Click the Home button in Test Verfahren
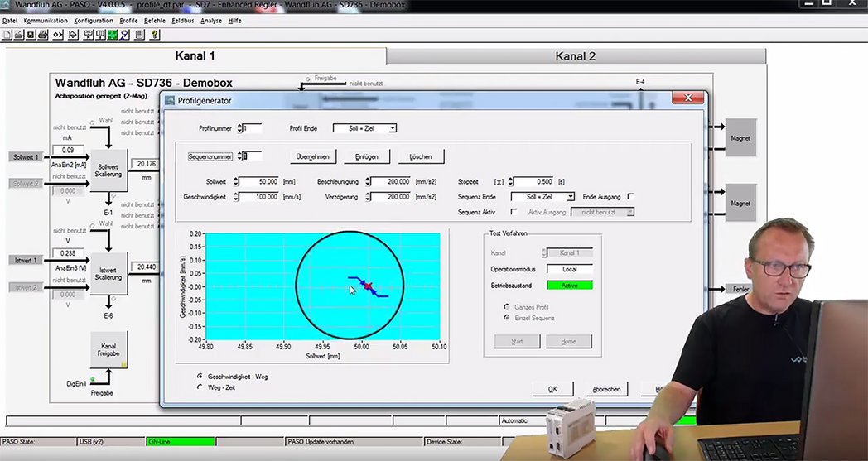Viewport: 868px width, 461px height. click(568, 342)
